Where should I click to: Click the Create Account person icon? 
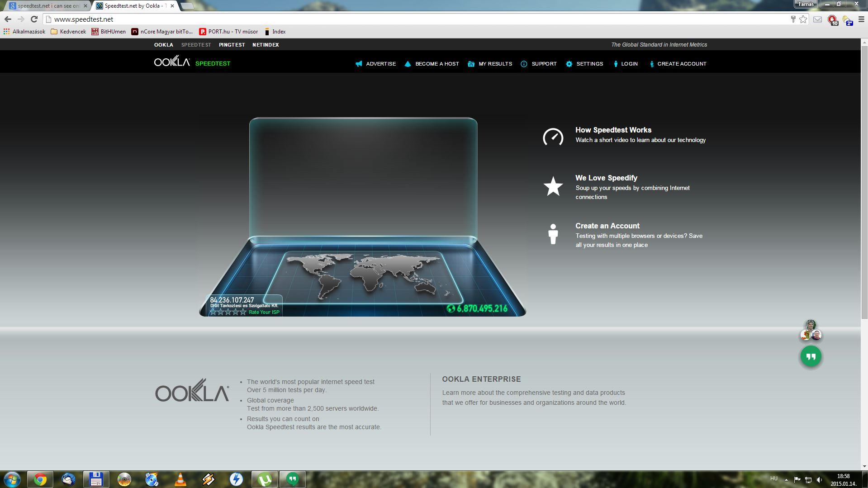click(x=652, y=64)
